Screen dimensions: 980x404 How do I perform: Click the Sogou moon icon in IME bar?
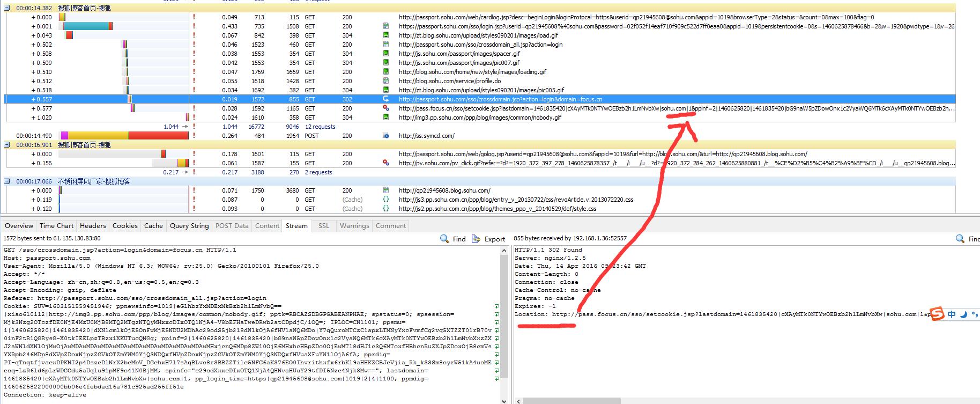[x=963, y=314]
